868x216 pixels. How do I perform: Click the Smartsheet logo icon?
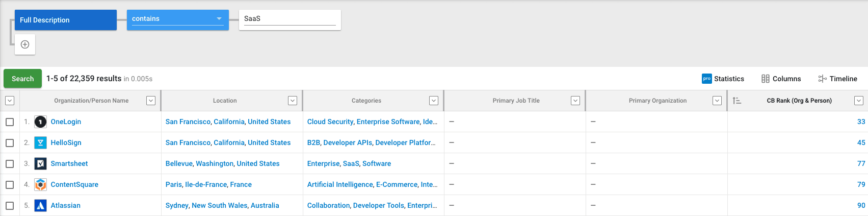click(40, 163)
